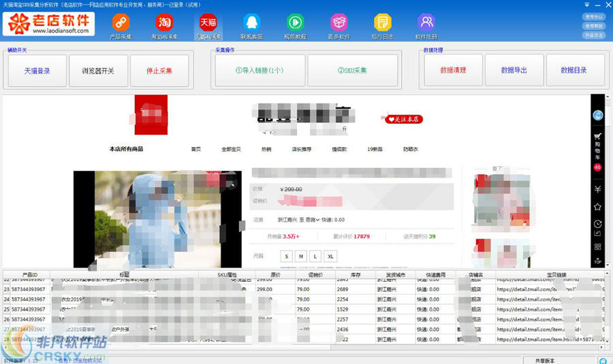Click the 累计评价 17879 reviews count
Screen dimensions: 613x364
[351, 236]
